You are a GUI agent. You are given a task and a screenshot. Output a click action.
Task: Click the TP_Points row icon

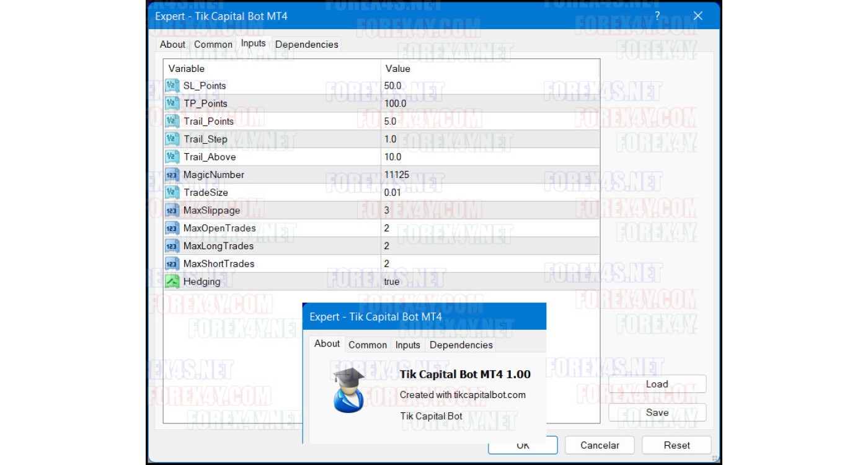pyautogui.click(x=172, y=104)
